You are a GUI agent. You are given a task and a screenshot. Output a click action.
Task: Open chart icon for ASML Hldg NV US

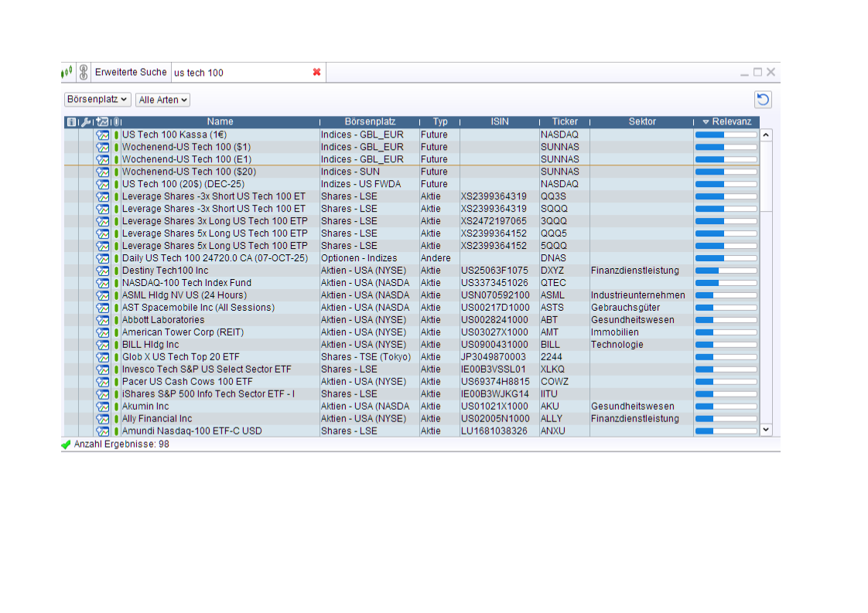[102, 295]
